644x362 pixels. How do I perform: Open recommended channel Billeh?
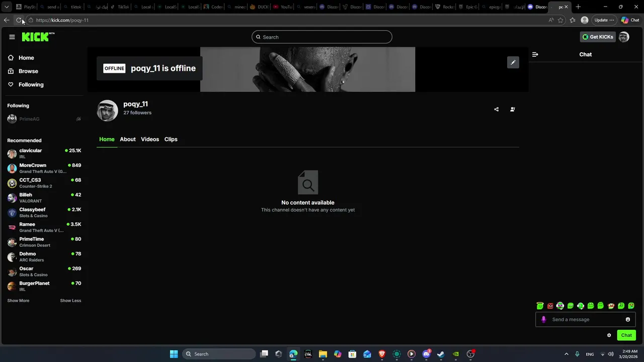pyautogui.click(x=44, y=198)
